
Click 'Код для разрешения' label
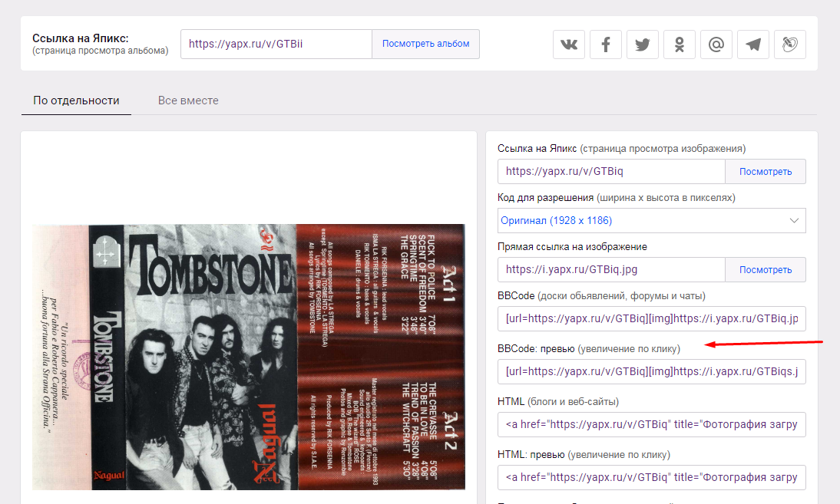545,197
